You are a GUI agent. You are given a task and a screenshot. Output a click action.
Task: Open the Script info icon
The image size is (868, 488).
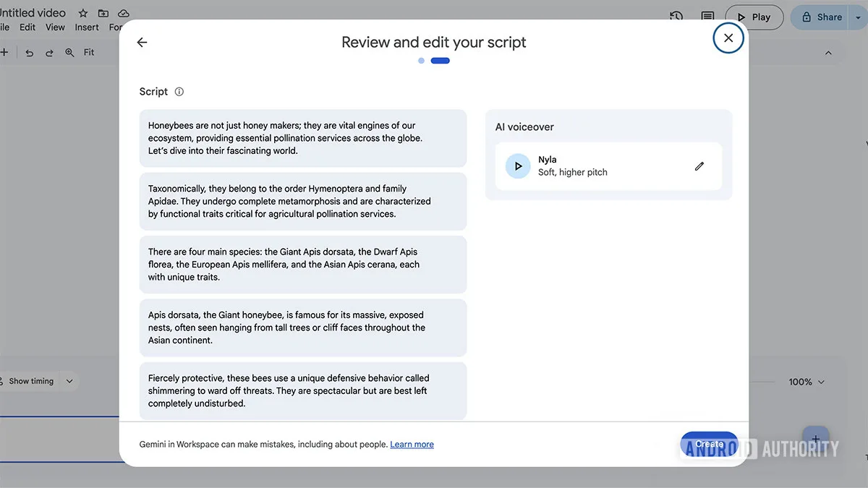pyautogui.click(x=179, y=92)
